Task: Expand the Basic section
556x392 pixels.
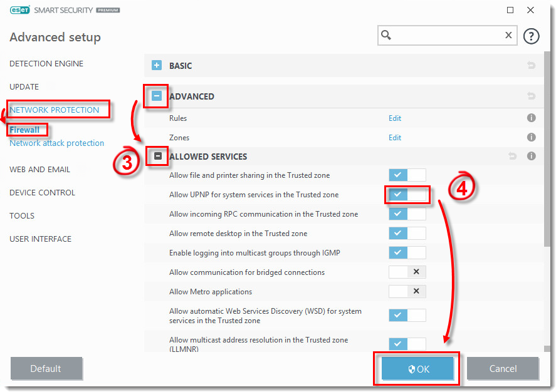Action: point(156,65)
